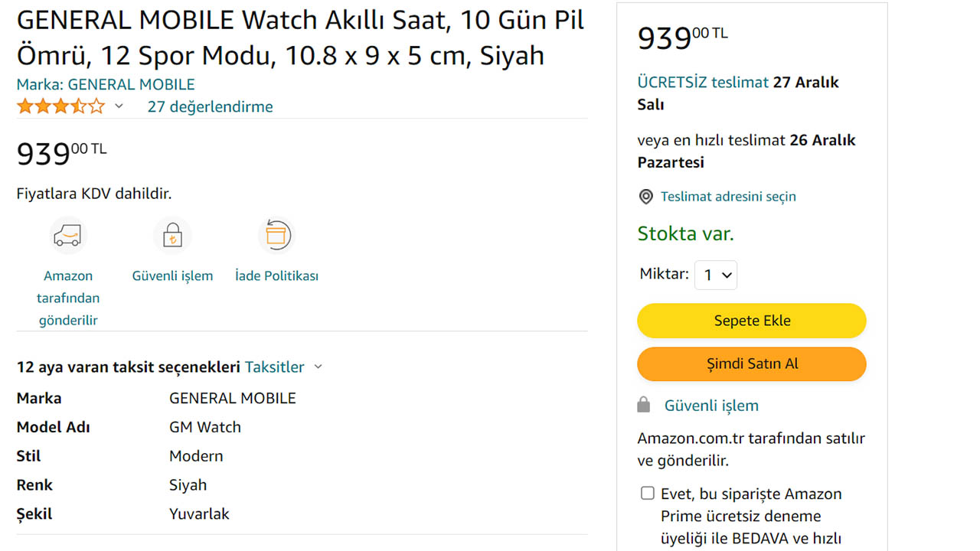Click the Teslimat adresini seçin link
Viewport: 980px width, 551px height.
[x=728, y=197]
